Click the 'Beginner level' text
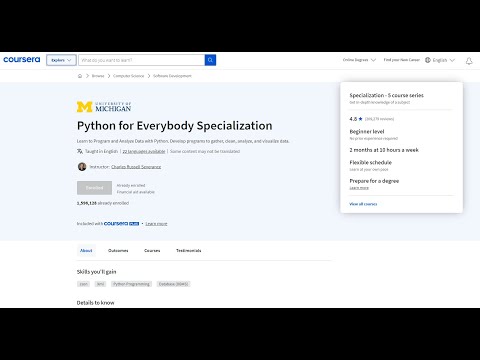 (367, 132)
